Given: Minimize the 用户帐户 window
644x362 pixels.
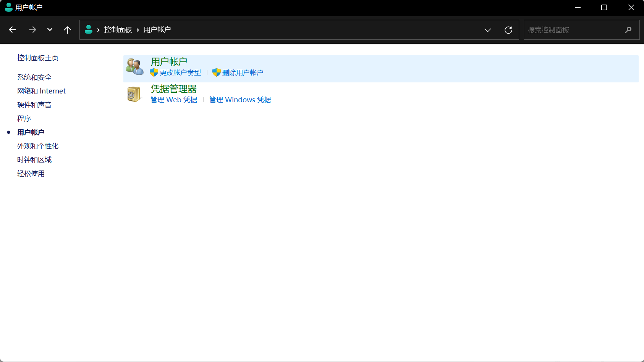Looking at the screenshot, I should [578, 8].
